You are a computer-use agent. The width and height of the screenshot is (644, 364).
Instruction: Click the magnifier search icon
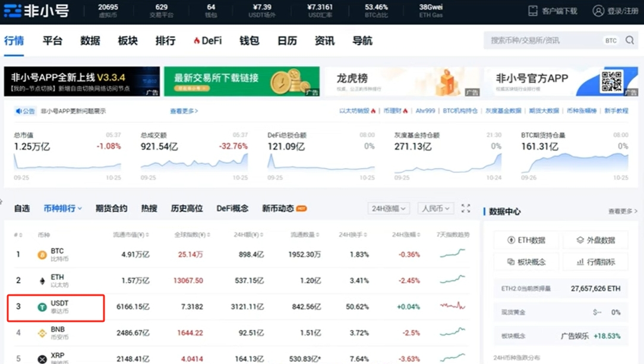click(630, 40)
